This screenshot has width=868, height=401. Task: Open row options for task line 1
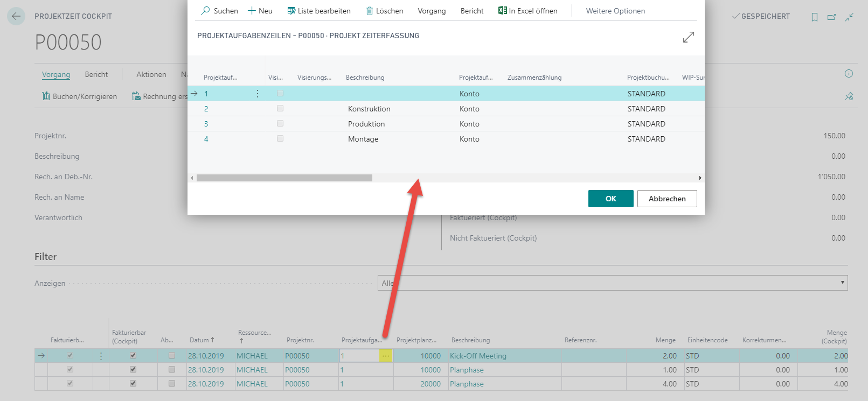click(x=258, y=94)
